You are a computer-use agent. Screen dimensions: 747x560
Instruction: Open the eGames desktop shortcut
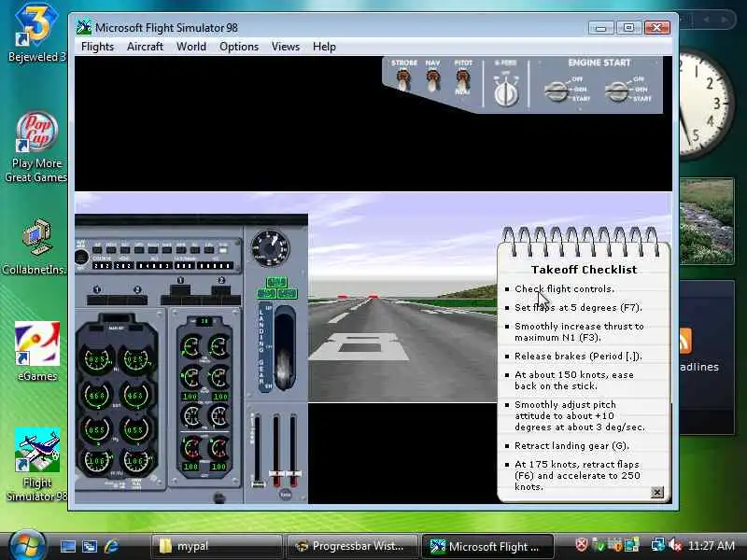(x=37, y=352)
